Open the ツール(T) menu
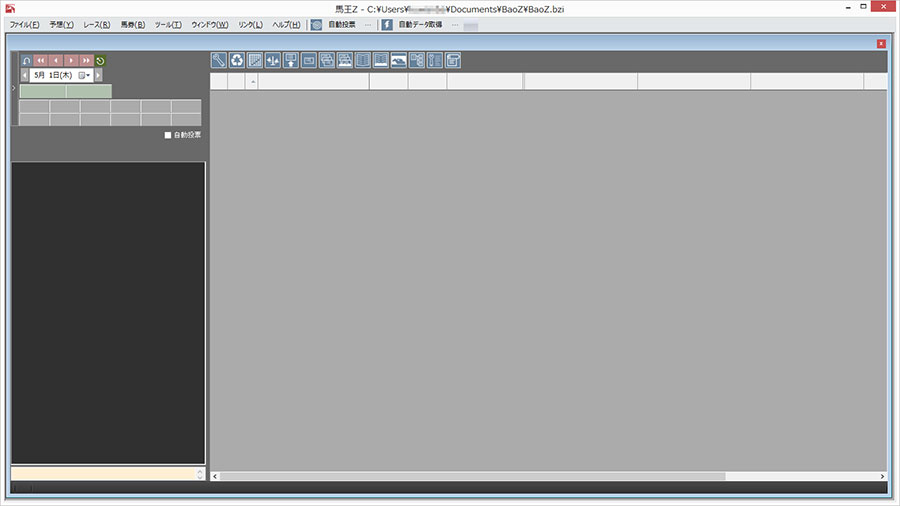Viewport: 900px width, 506px height. click(168, 25)
